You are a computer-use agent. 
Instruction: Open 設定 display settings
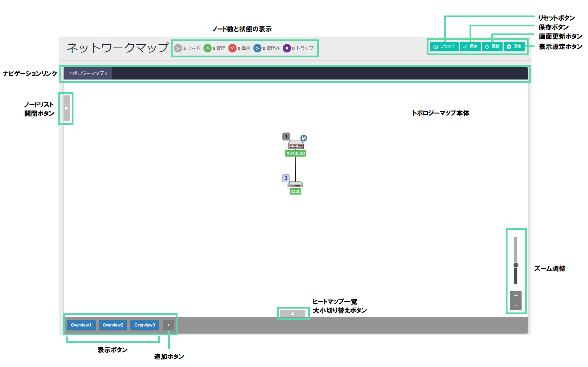pyautogui.click(x=514, y=46)
